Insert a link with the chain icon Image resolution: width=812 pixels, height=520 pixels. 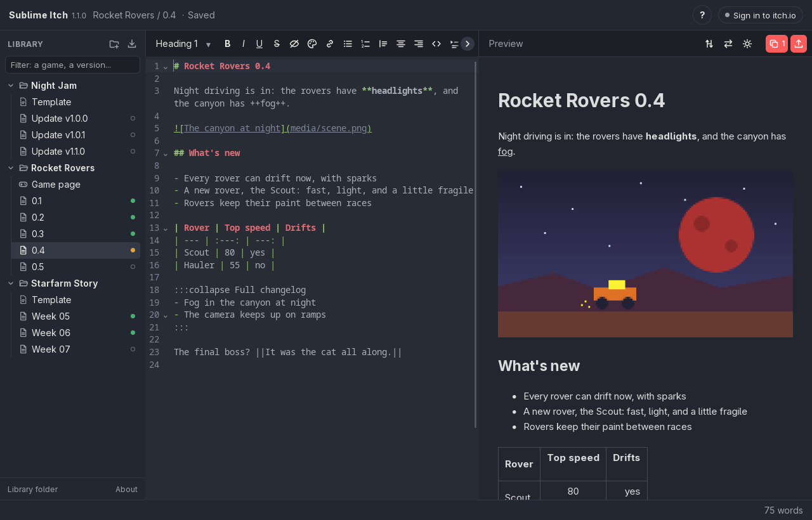(x=330, y=44)
